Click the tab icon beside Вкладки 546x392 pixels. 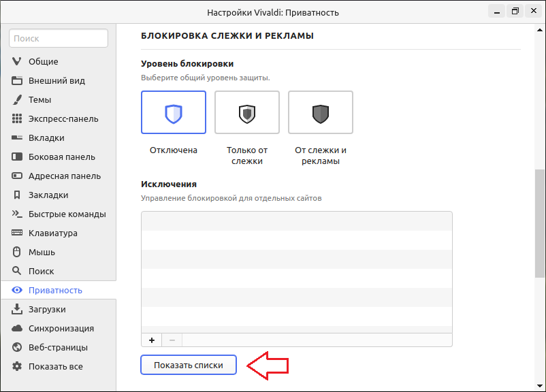(x=17, y=137)
